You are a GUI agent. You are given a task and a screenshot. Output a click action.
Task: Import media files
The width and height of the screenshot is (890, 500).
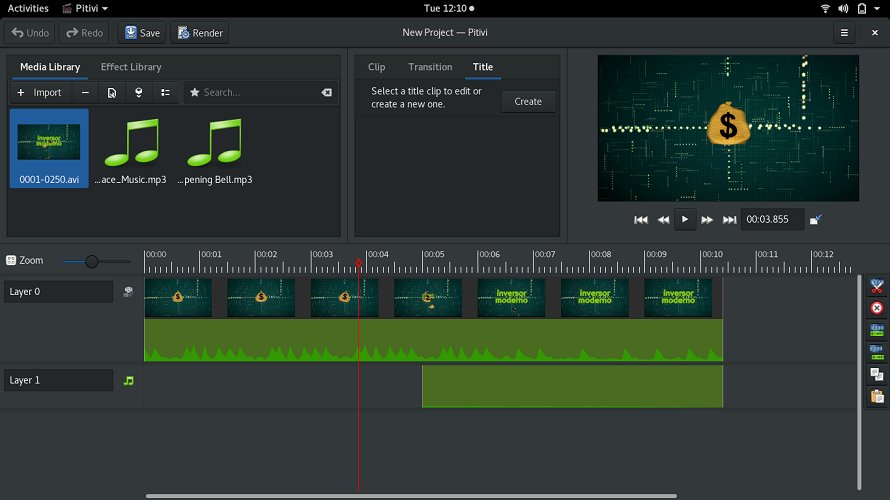click(x=39, y=93)
